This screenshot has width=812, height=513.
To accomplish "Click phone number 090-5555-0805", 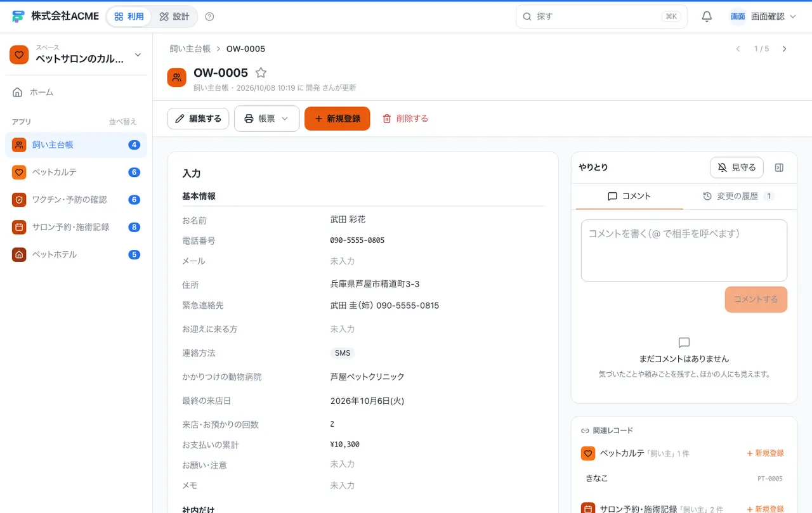I will coord(357,240).
